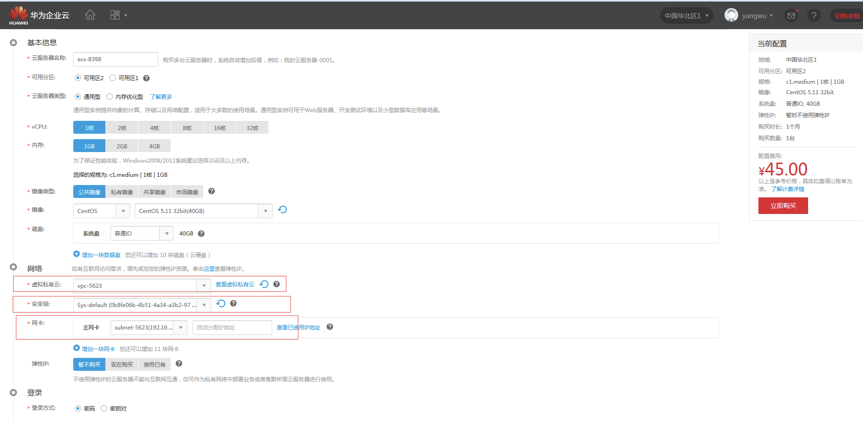Open the service list grid icon

point(115,15)
